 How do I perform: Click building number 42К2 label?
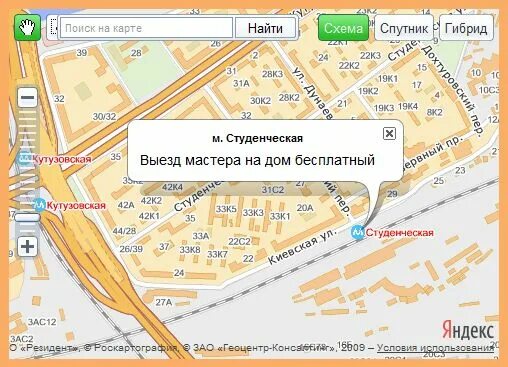click(x=151, y=200)
